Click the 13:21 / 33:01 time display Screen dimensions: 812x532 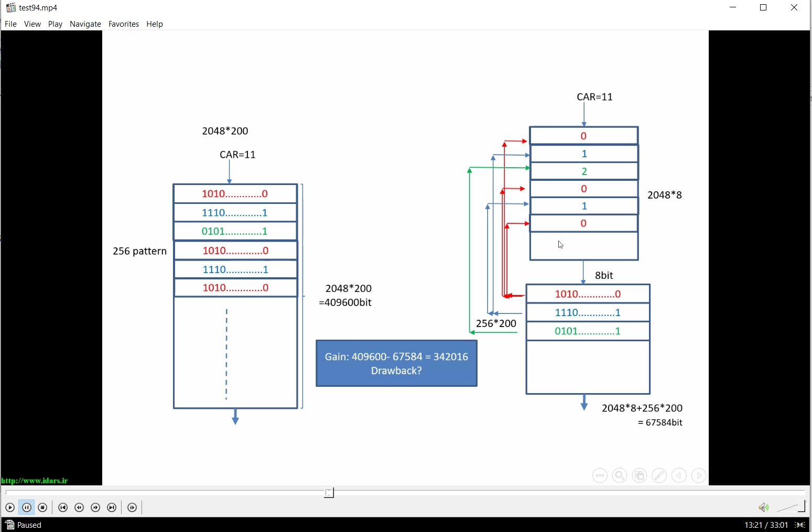766,525
